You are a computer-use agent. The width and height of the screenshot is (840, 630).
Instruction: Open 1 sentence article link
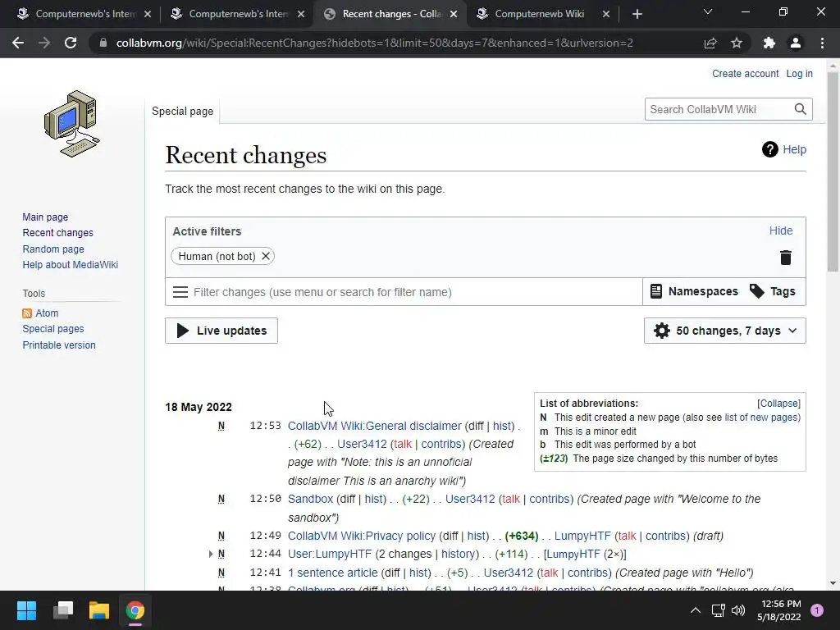(333, 573)
